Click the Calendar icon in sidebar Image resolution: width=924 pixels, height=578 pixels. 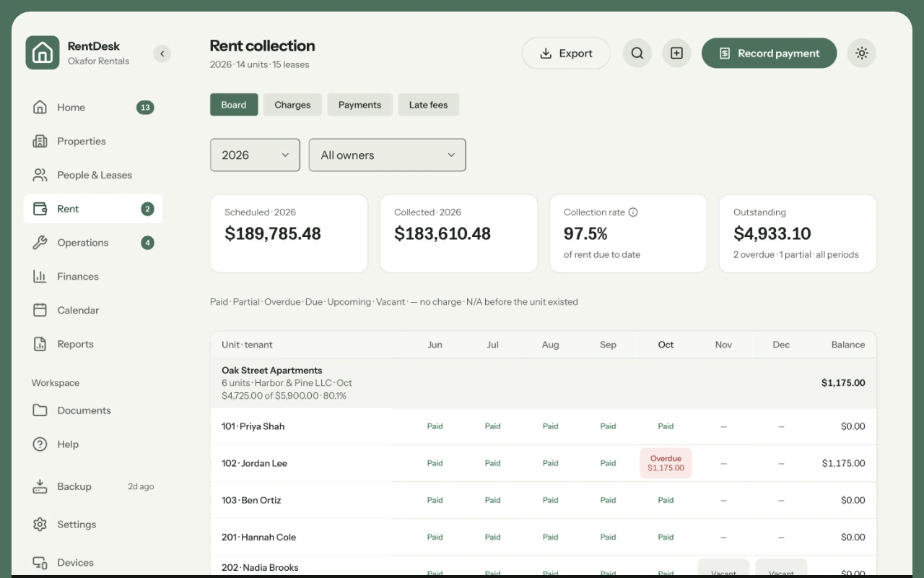[x=40, y=310]
